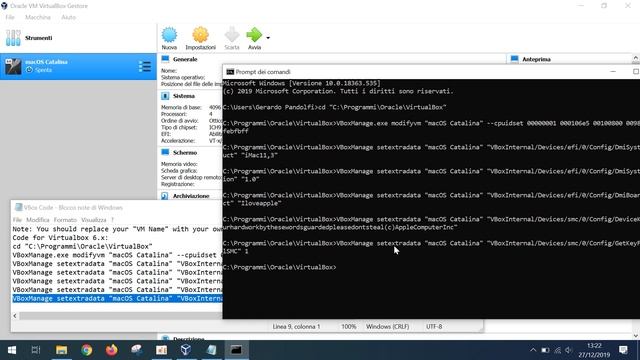Click the 'cd "C:\Programmi\Oracle\VirtualBox"' line in Notepad
The height and width of the screenshot is (360, 640).
coord(82,246)
